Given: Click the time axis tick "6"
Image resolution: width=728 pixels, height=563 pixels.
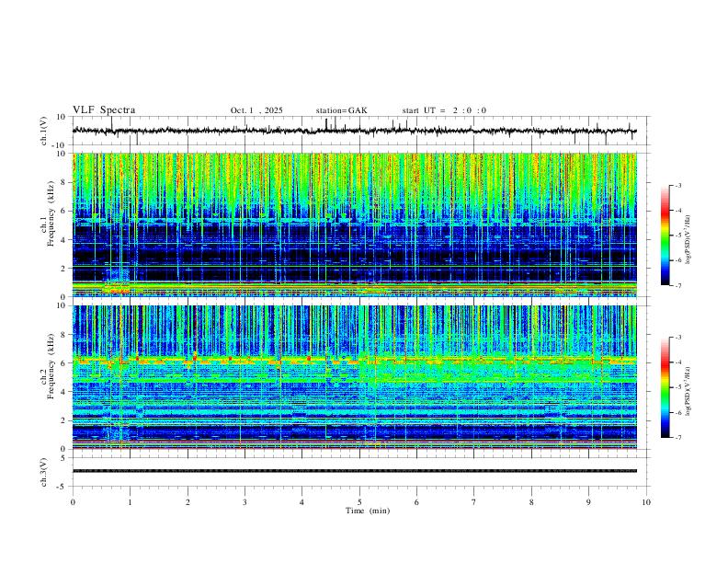Looking at the screenshot, I should click(416, 502).
